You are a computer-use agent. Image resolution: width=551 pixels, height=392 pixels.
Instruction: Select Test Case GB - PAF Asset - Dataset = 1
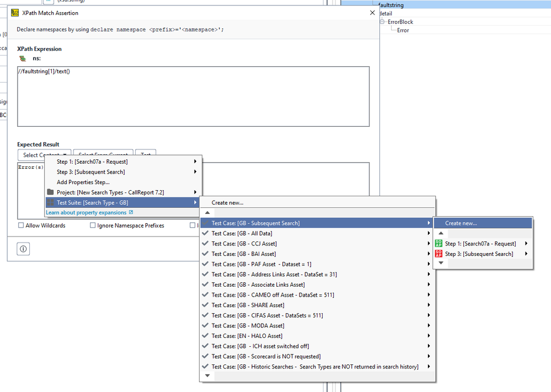pos(318,264)
